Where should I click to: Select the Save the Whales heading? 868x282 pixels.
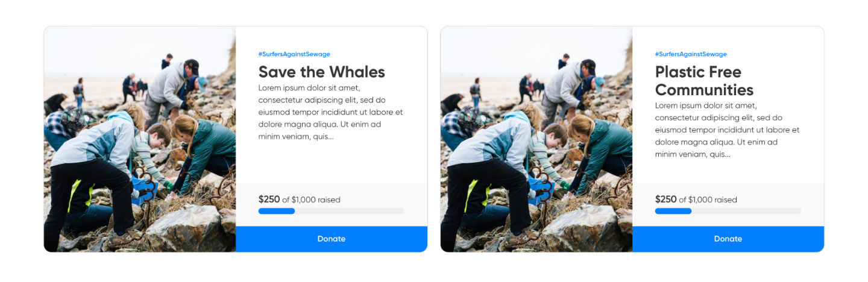321,72
